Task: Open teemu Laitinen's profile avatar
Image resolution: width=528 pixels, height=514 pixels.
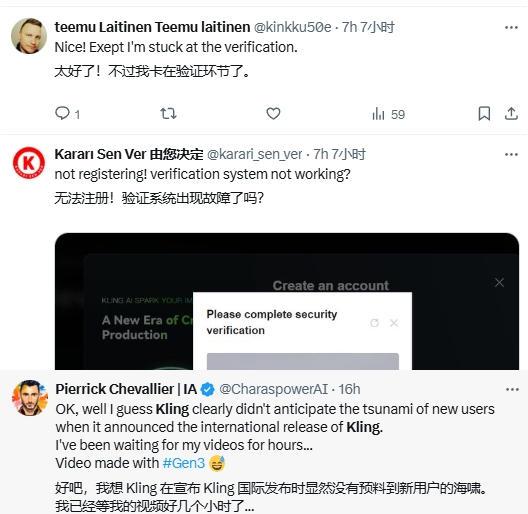Action: point(29,36)
